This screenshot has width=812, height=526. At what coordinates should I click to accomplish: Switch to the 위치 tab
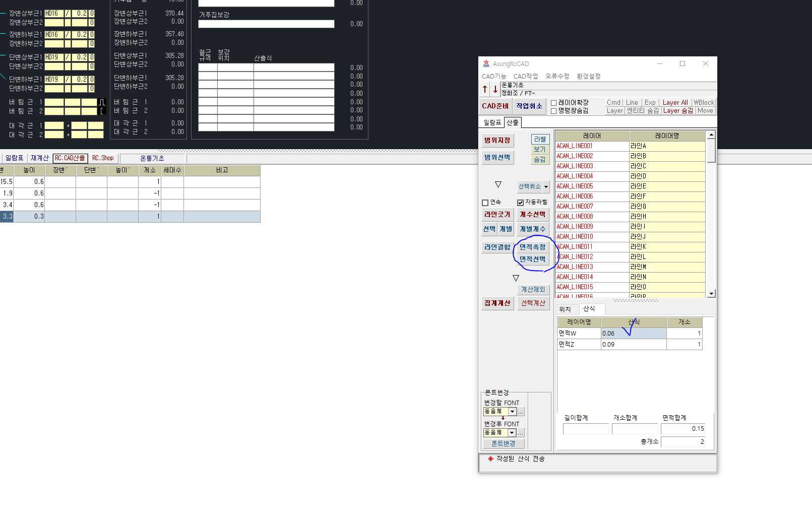pyautogui.click(x=565, y=309)
